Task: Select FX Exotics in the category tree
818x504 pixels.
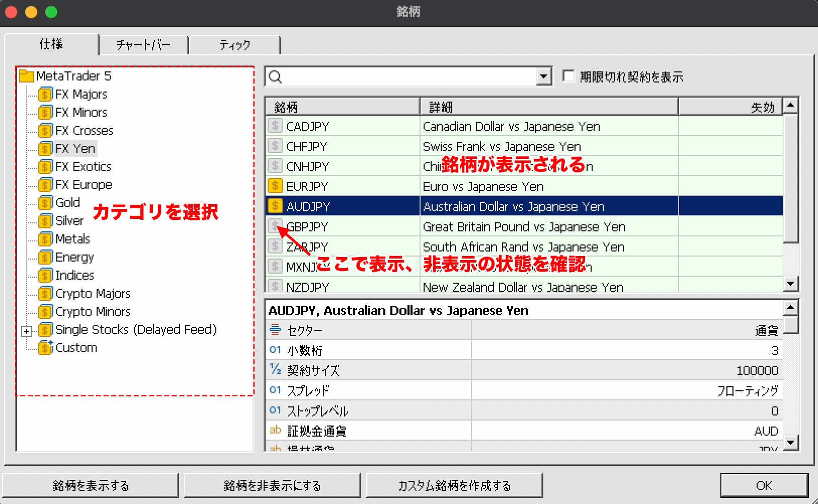Action: pyautogui.click(x=83, y=166)
